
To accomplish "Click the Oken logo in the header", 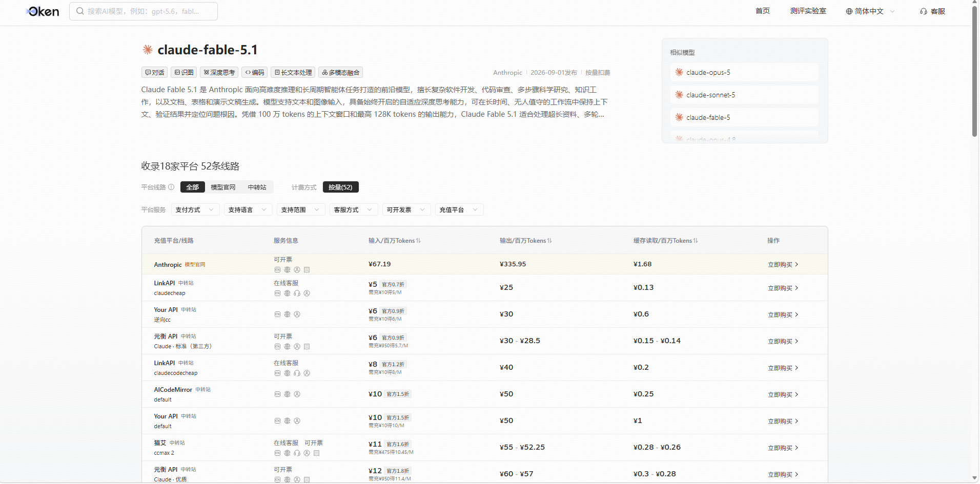I will 43,11.
